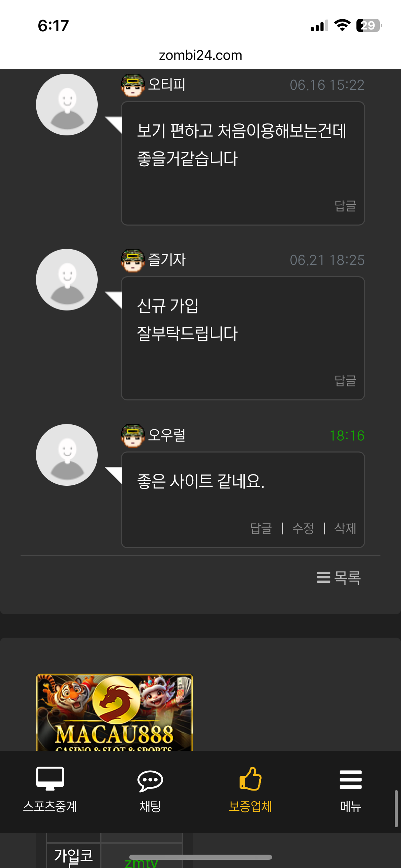Image resolution: width=401 pixels, height=868 pixels.
Task: Reply to 오티피's comment via 답글
Action: [345, 206]
